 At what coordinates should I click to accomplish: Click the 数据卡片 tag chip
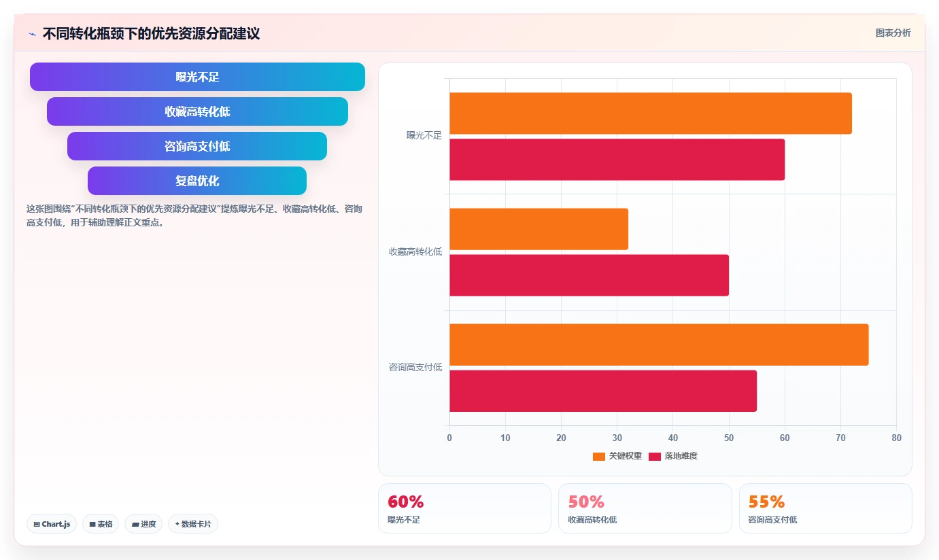(193, 524)
